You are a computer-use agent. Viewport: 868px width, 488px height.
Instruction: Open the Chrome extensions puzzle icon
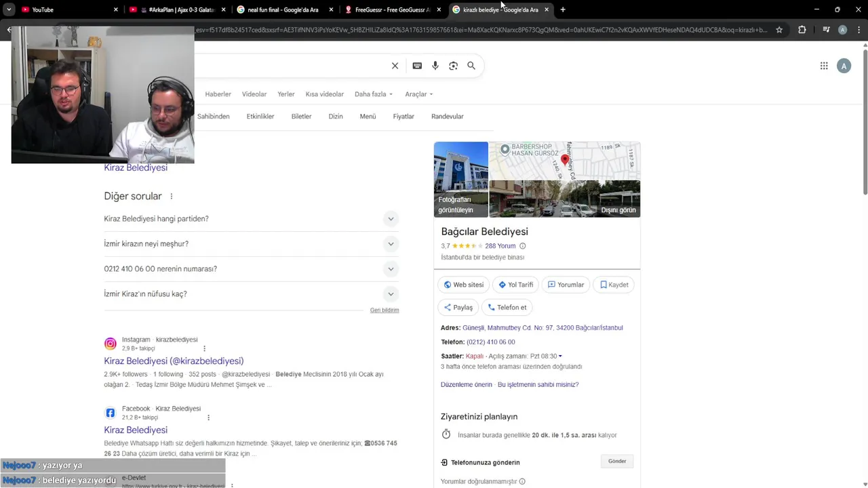802,30
